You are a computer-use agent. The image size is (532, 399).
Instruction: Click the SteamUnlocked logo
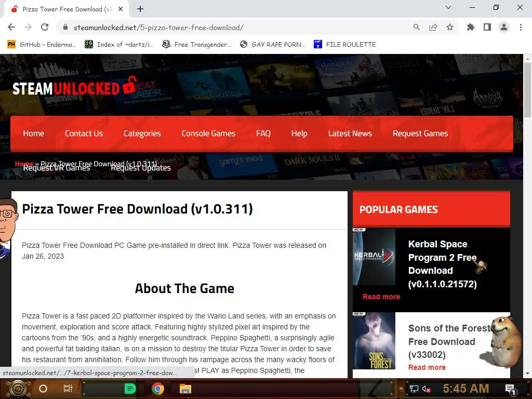75,87
